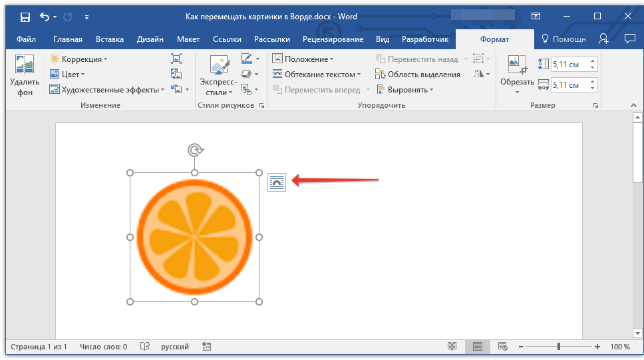Screen dimensions: 644x360
Task: Click the Save icon in the quick access toolbar
Action: pos(25,17)
